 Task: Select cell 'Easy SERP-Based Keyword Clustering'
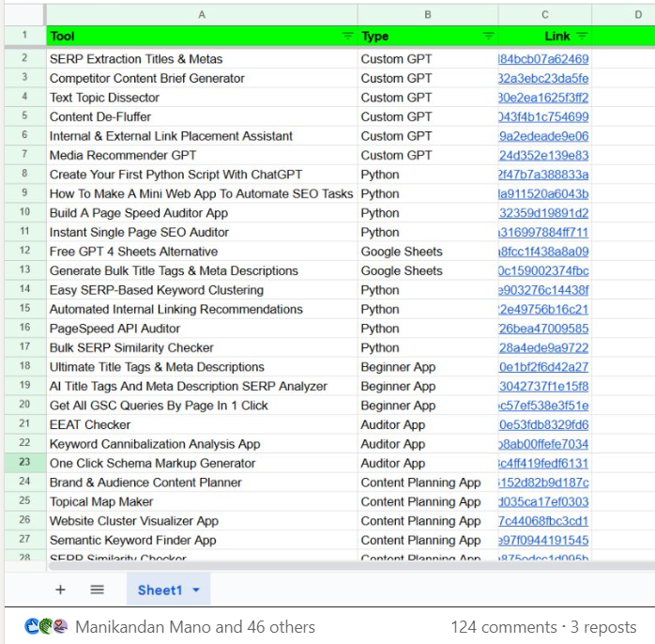click(202, 290)
